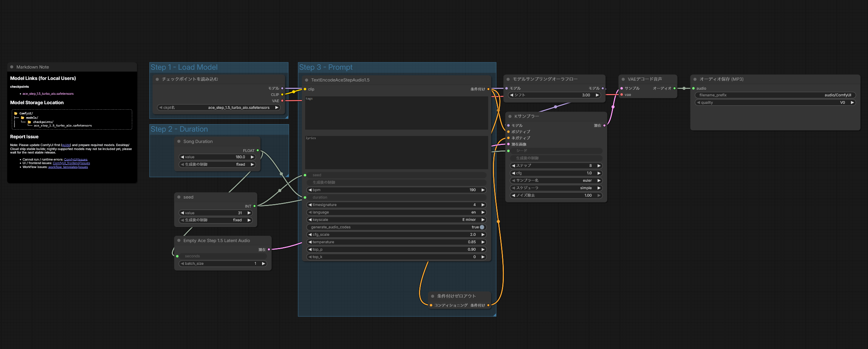The width and height of the screenshot is (868, 349).
Task: Collapse the Empty Ace Step 1.5 Latent Audio node
Action: (179, 241)
